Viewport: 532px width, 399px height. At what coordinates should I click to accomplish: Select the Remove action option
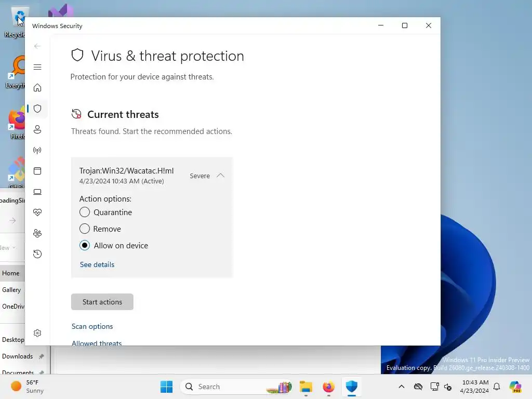click(x=85, y=229)
